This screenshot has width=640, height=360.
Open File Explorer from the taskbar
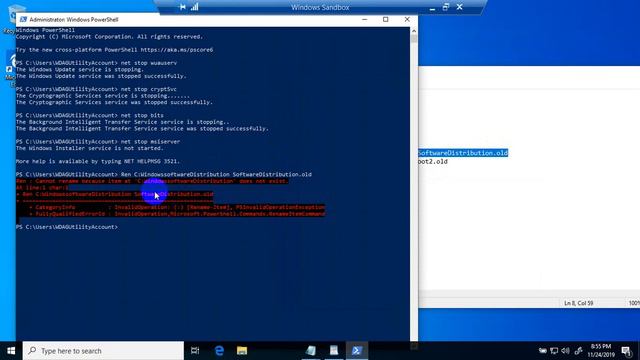pos(242,351)
